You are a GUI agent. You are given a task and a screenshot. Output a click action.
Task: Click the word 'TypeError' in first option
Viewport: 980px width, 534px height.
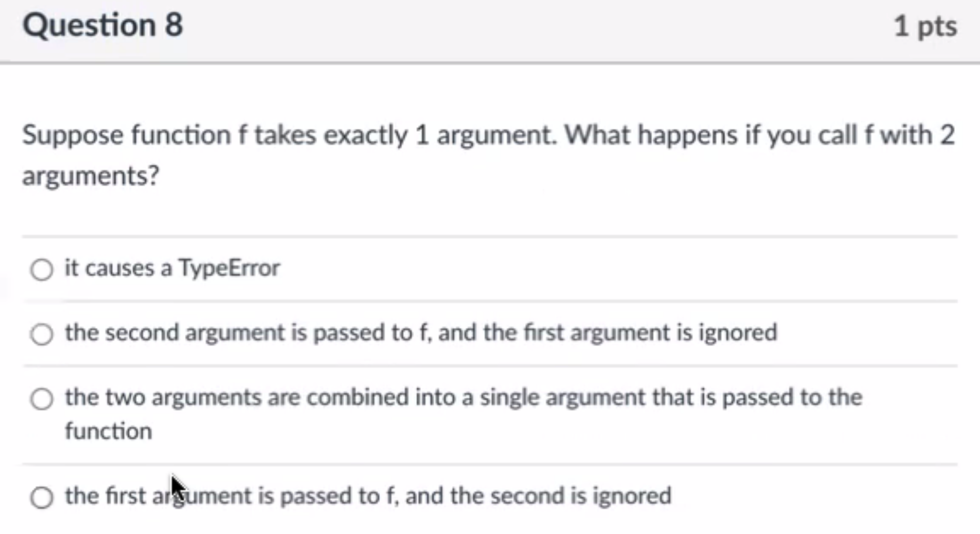pos(229,268)
